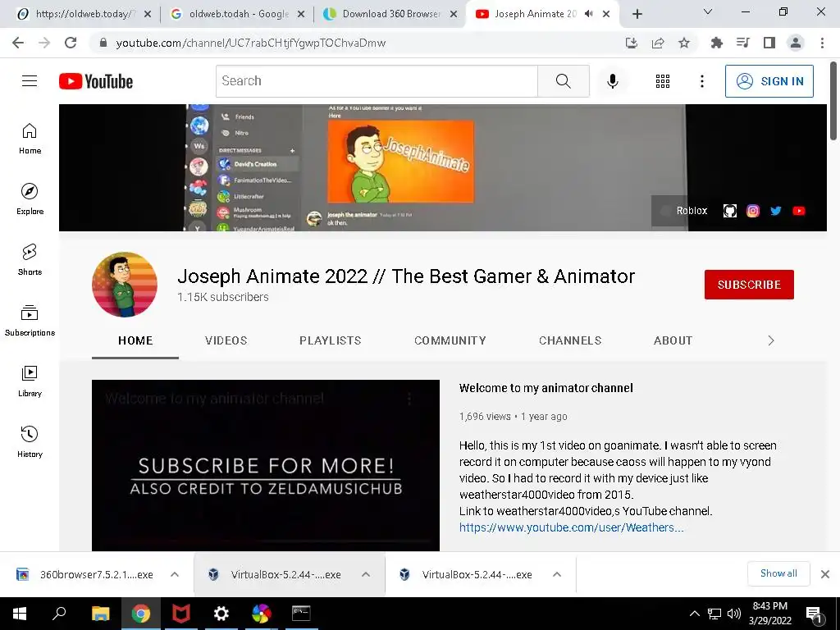Viewport: 840px width, 630px height.
Task: Open Home in the left sidebar
Action: click(x=30, y=139)
